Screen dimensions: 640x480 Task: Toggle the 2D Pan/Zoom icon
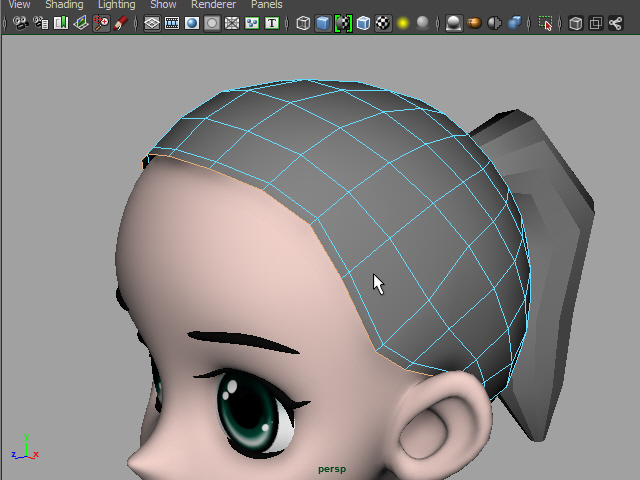[101, 23]
